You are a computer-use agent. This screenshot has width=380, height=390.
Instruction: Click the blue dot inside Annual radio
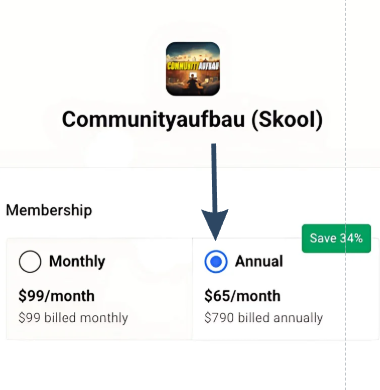[216, 262]
